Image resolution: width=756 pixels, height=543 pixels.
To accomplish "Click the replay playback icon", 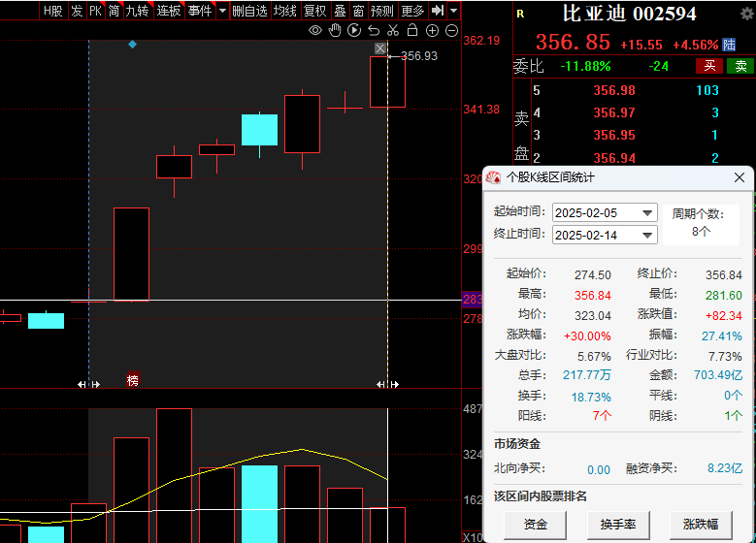I will [354, 31].
